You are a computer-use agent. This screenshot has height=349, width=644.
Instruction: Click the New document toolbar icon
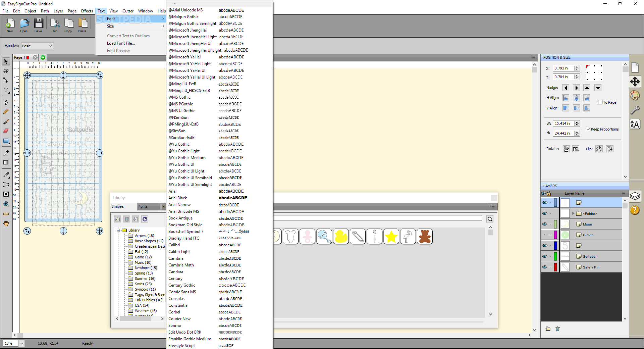[10, 25]
